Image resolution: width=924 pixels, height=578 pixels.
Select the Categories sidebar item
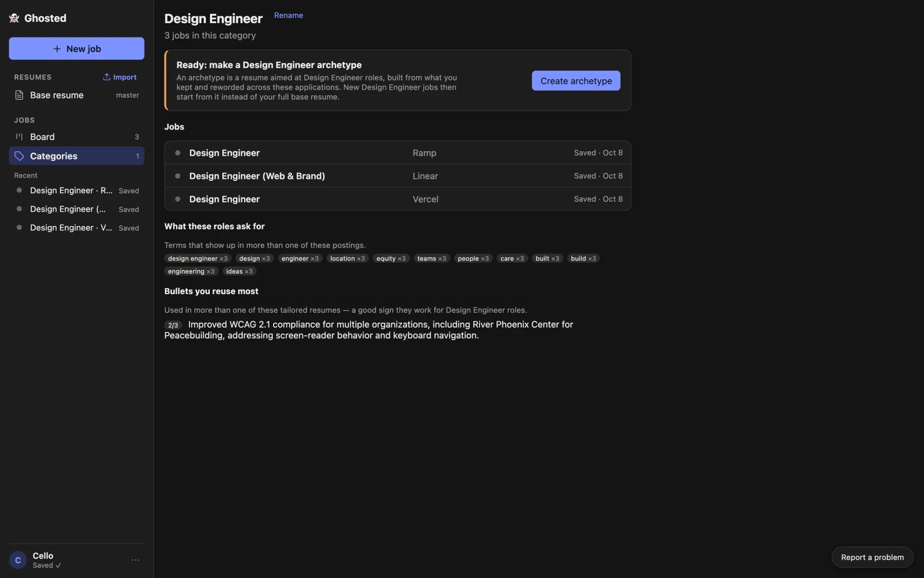[77, 156]
